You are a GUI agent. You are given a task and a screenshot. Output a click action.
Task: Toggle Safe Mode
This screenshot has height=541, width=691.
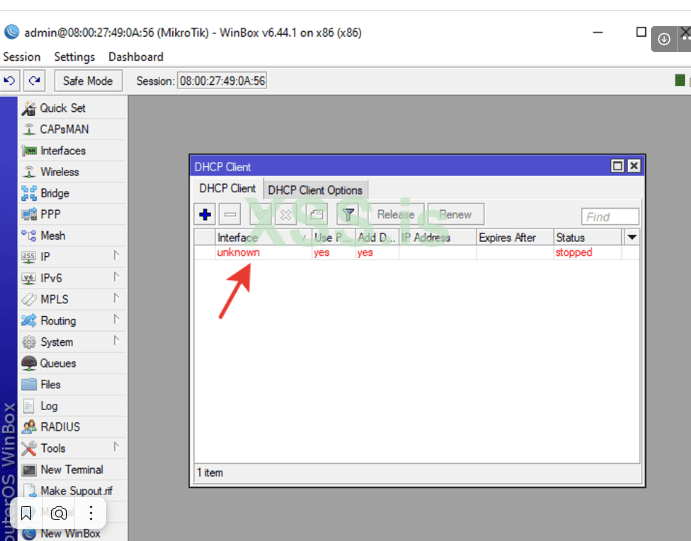point(88,81)
